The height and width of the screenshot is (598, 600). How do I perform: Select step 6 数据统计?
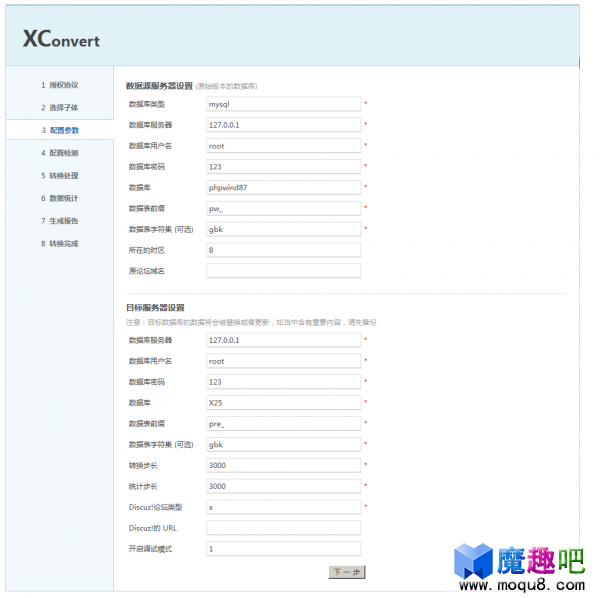tap(60, 198)
